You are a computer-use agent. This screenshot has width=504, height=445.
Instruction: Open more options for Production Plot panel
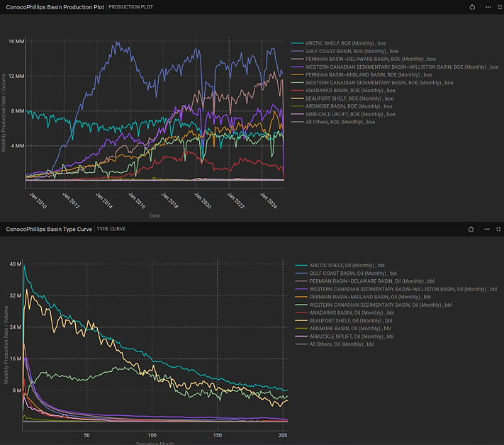coord(488,7)
